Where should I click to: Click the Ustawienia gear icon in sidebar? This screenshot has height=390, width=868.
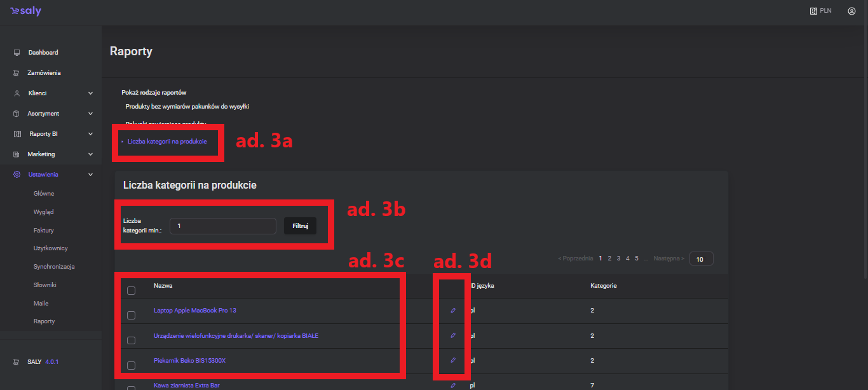(x=17, y=175)
